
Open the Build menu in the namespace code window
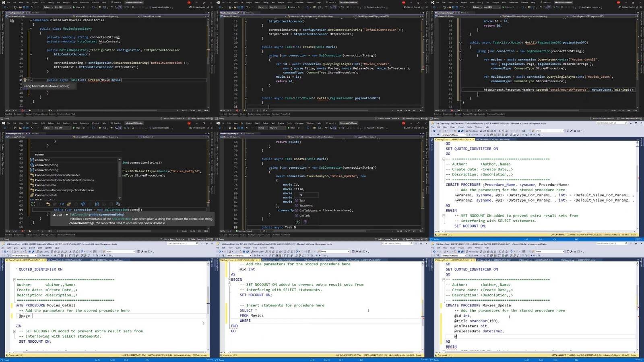[43, 2]
